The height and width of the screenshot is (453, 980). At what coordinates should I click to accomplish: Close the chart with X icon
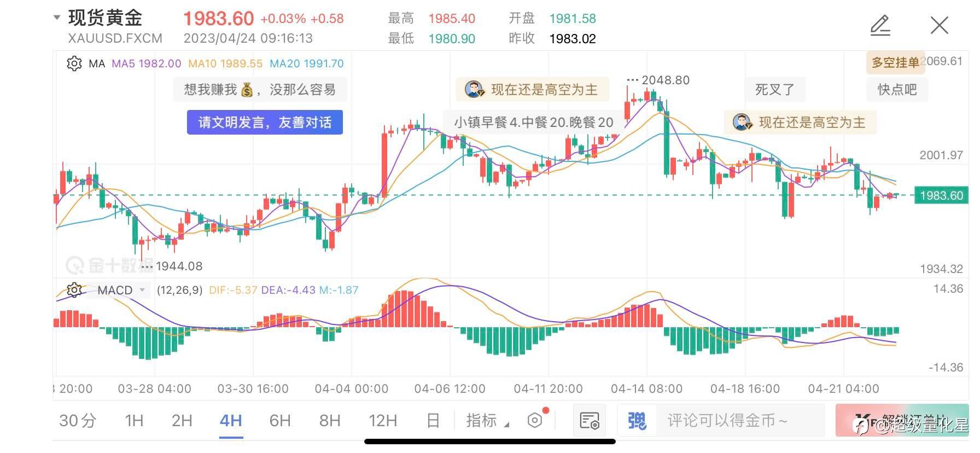pos(939,25)
